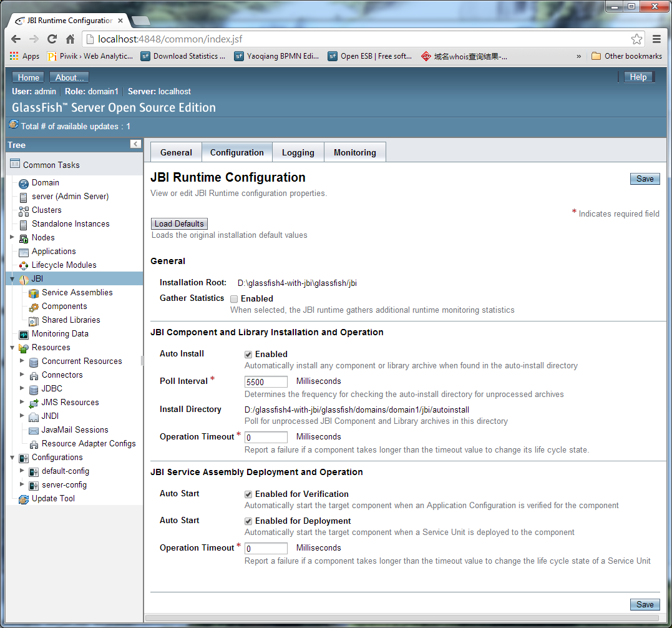Expand the default-config node
672x628 pixels.
22,470
